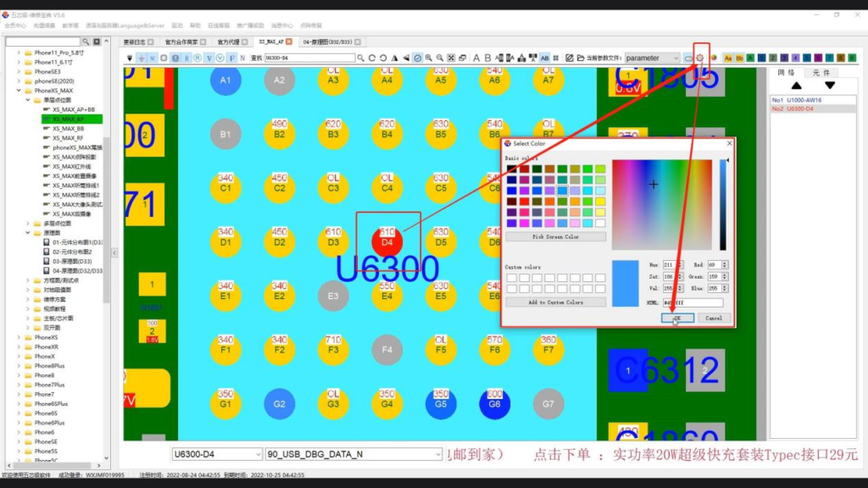This screenshot has height=488, width=868.
Task: Click the red D4 pad on the board
Action: [x=387, y=241]
